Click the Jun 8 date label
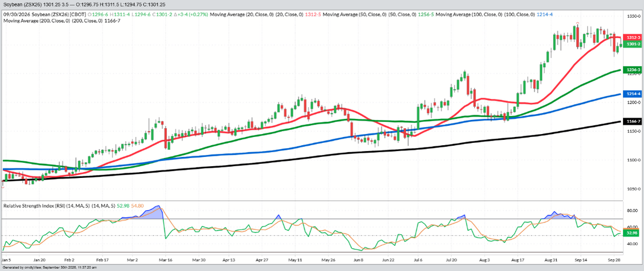Screen dimensions: 644x271 click(x=358, y=260)
